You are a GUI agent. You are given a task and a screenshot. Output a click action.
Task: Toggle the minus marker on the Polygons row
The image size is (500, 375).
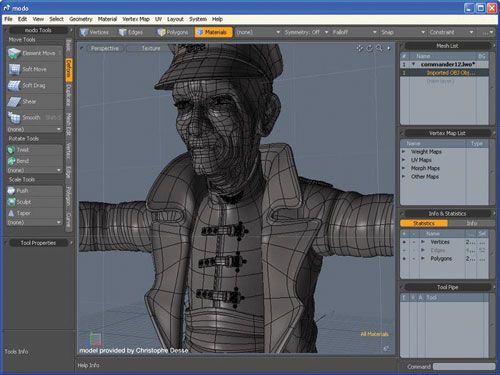click(x=414, y=259)
